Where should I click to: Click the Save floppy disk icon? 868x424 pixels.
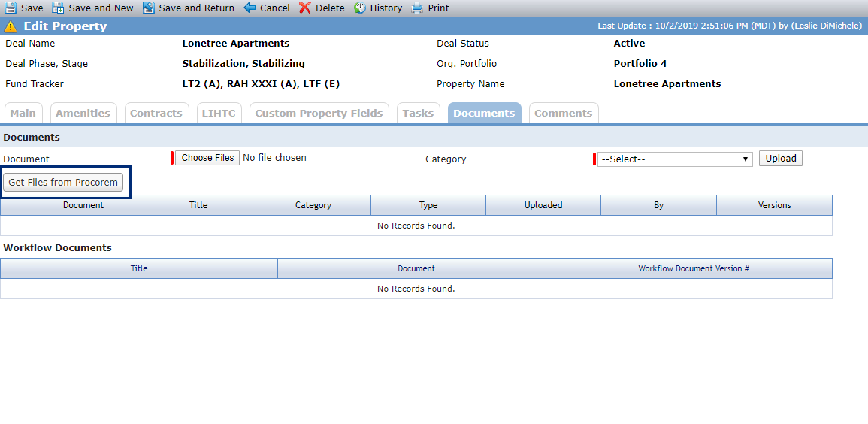(x=11, y=8)
